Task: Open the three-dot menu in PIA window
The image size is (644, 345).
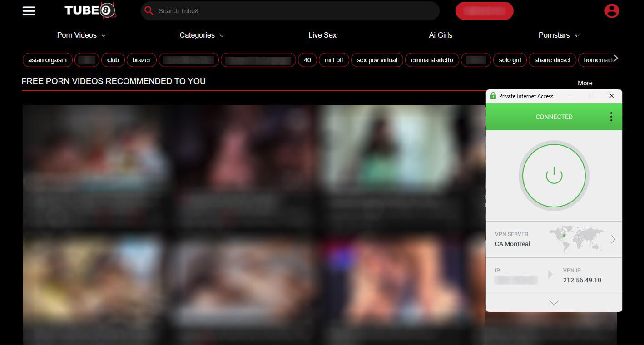Action: tap(611, 117)
